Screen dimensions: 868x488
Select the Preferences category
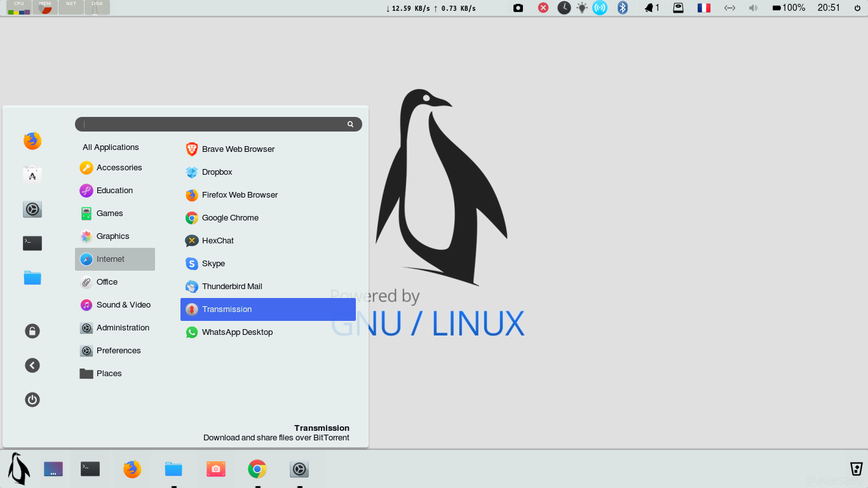coord(115,351)
